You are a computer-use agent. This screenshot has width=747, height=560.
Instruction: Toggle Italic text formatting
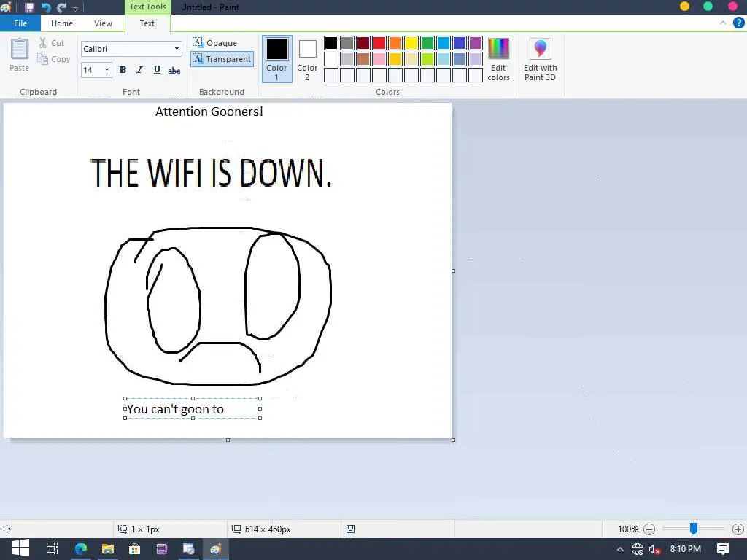click(x=139, y=70)
